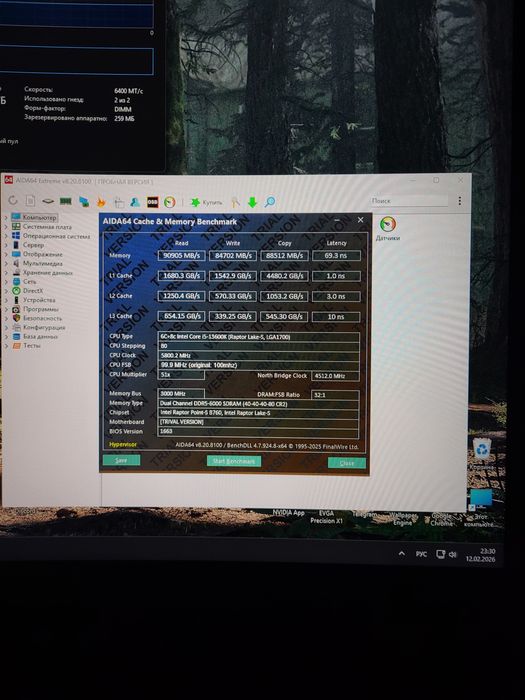Expand the Компьютер tree node arrow
Viewport: 525px width, 700px height.
click(x=6, y=217)
